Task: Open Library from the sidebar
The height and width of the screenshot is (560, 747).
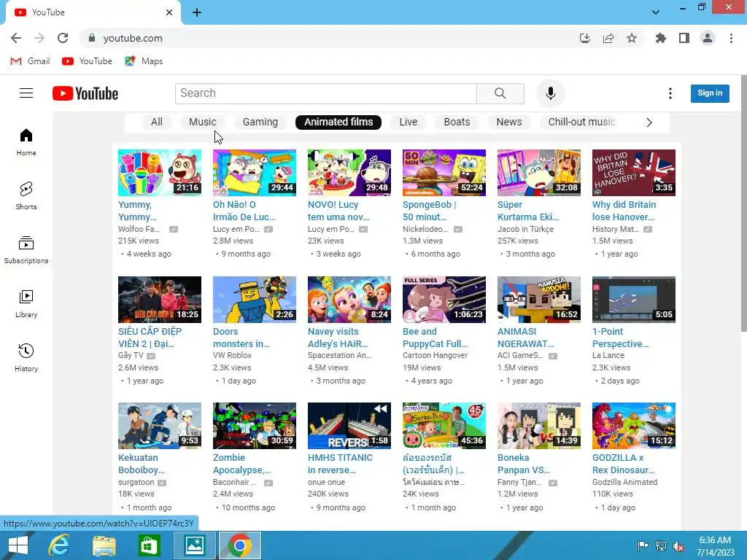Action: [x=26, y=304]
